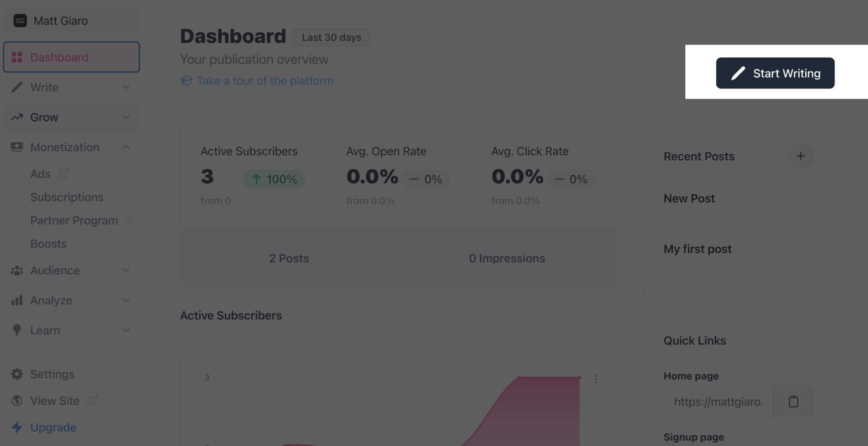Open Boosts under Monetization
Viewport: 868px width, 446px height.
point(48,244)
